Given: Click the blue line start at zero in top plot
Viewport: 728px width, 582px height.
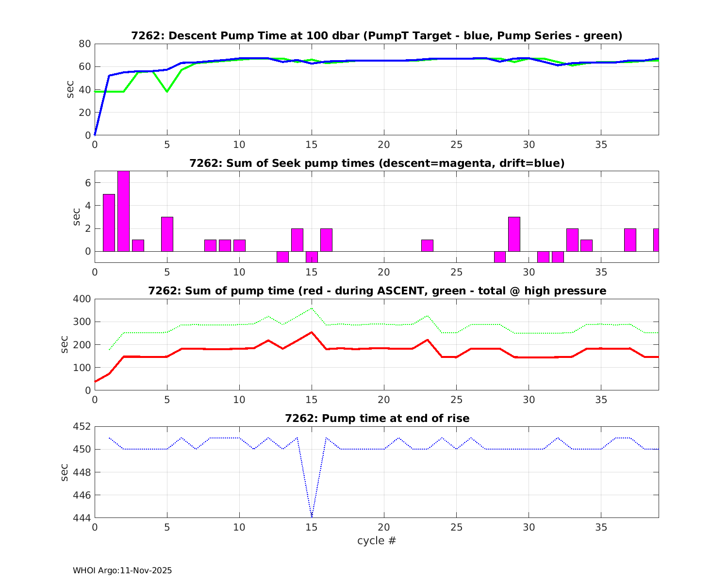Looking at the screenshot, I should [95, 134].
